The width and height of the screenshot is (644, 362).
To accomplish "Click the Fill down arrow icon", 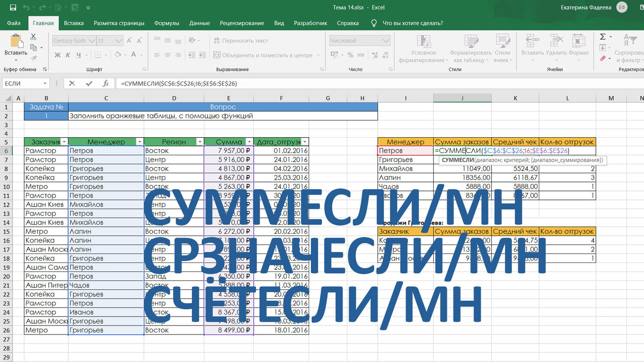I will coord(603,48).
